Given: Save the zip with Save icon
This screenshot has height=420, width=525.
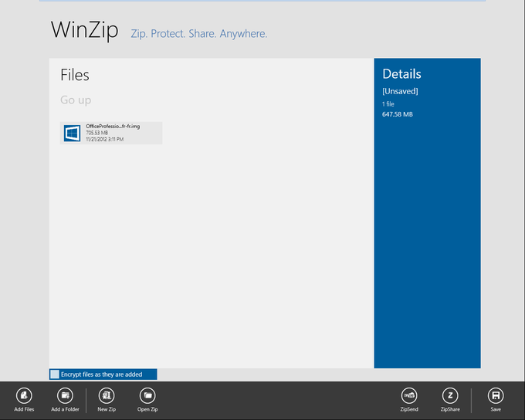Looking at the screenshot, I should pos(496,395).
